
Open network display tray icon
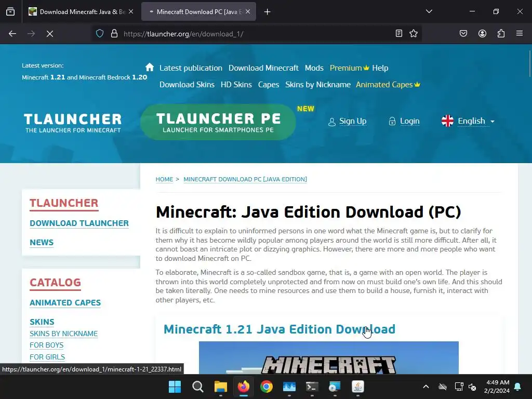[x=459, y=387]
